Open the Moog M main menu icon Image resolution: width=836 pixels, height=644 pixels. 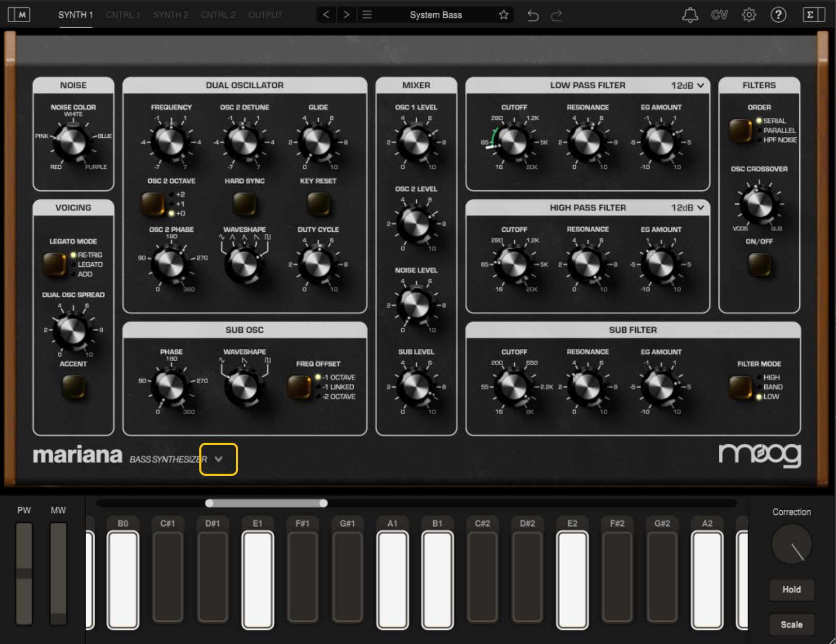click(19, 14)
